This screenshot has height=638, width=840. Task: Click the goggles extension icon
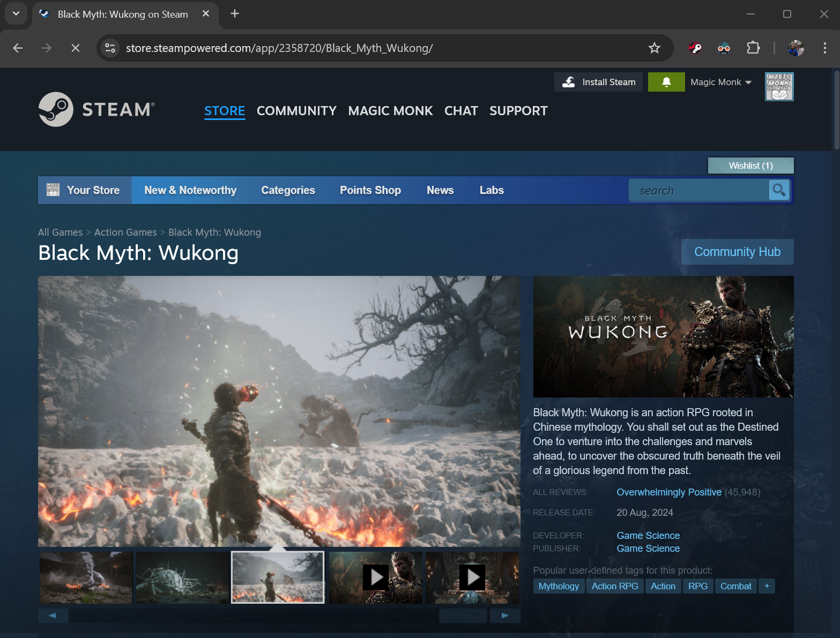[724, 48]
